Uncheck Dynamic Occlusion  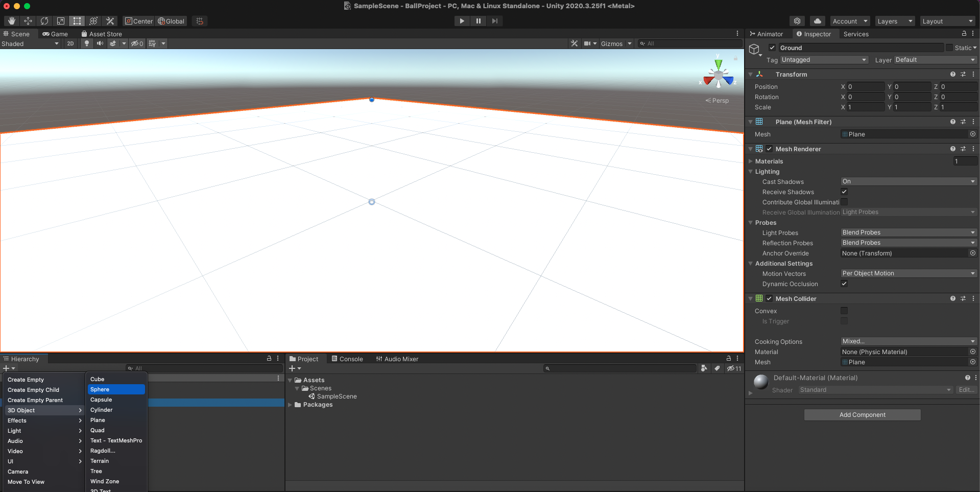pyautogui.click(x=844, y=284)
